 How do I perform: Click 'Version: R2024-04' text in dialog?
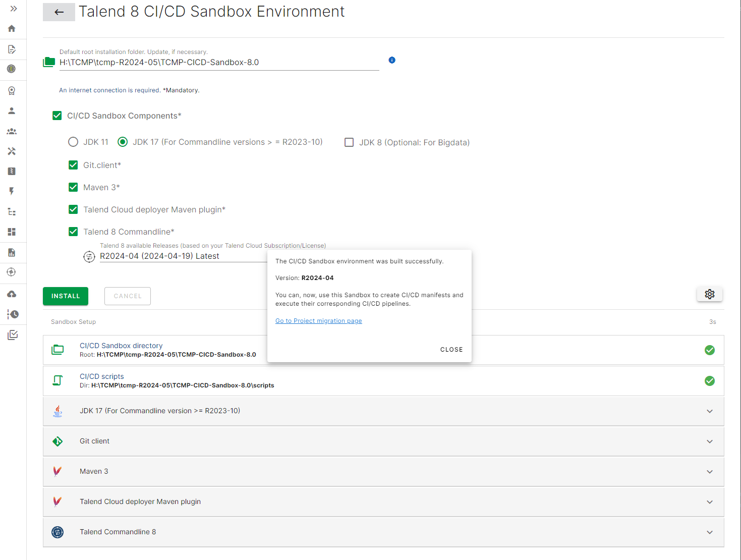(305, 278)
